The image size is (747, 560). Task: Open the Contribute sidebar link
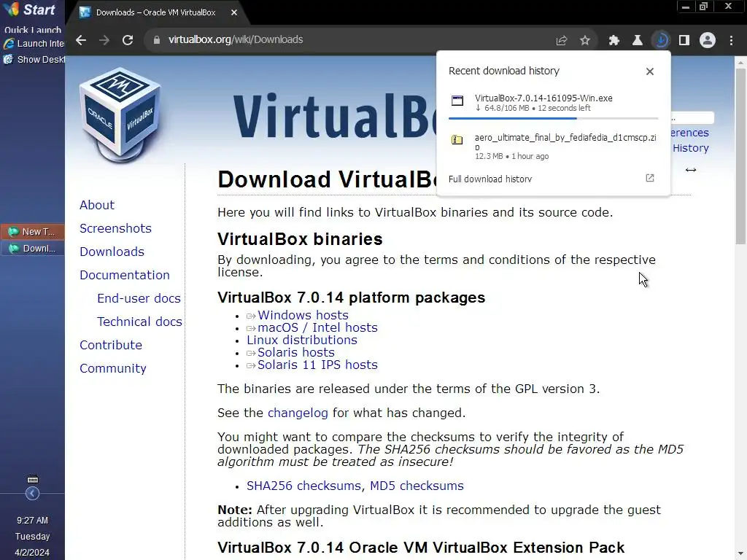tap(111, 345)
